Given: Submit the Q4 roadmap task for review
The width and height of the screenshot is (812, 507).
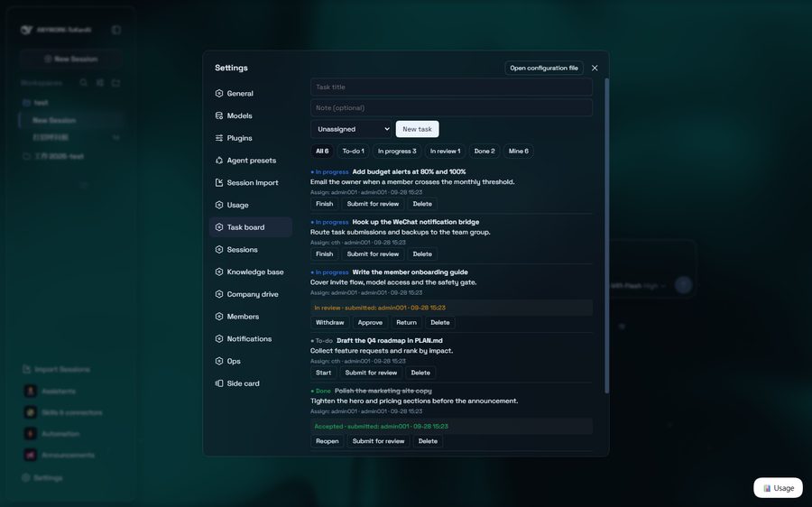Looking at the screenshot, I should 371,373.
